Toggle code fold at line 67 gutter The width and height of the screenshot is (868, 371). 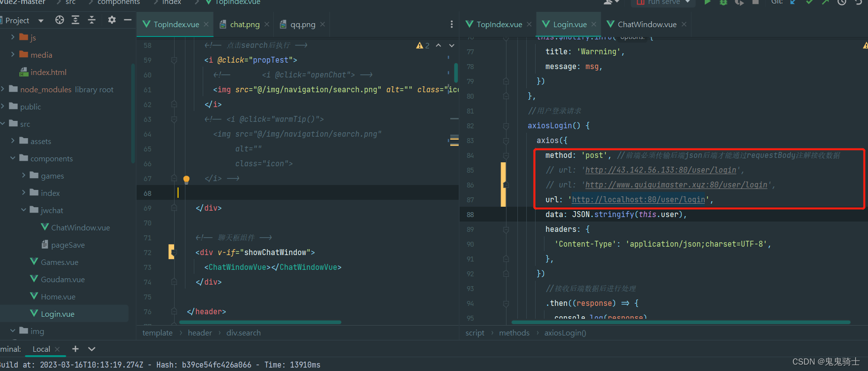[174, 179]
